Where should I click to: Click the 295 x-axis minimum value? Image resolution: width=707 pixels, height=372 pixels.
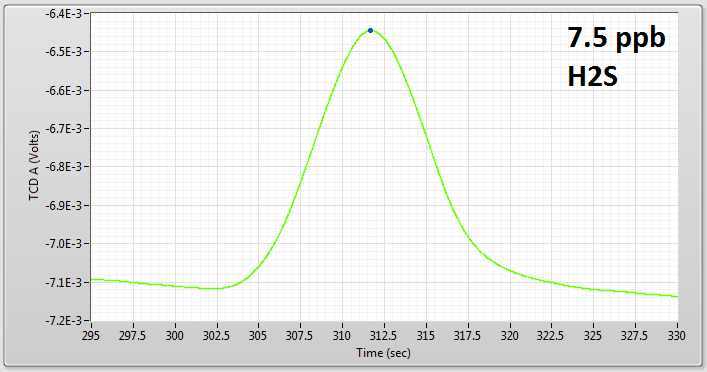coord(92,336)
